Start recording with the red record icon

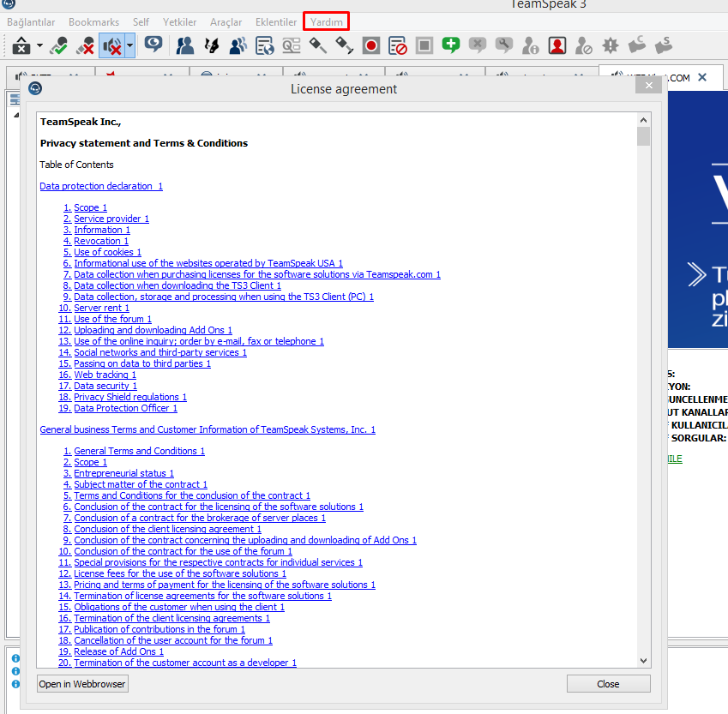pos(371,45)
